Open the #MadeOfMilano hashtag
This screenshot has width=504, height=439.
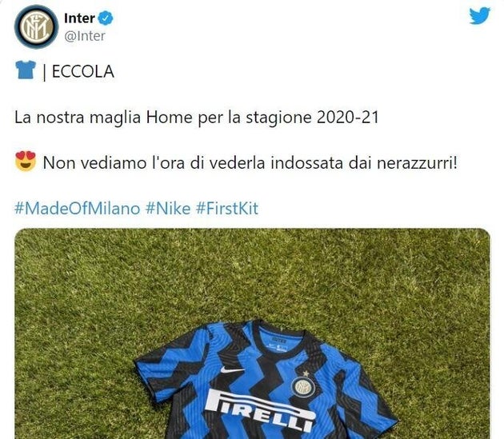[x=78, y=209]
